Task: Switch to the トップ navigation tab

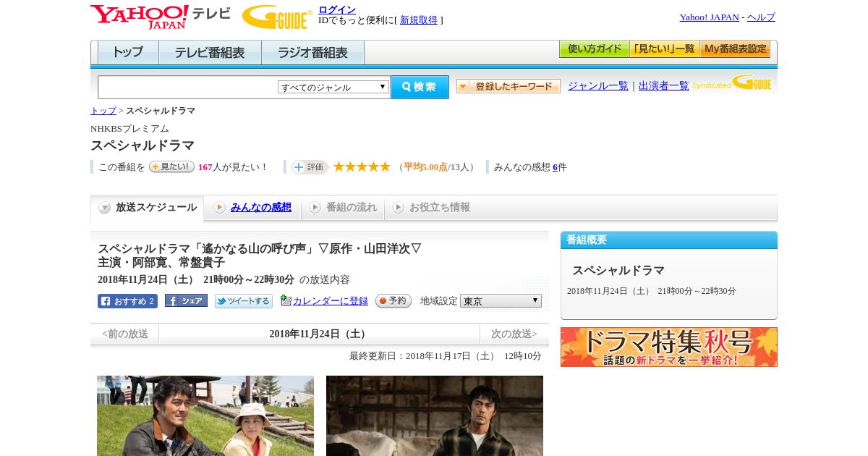Action: click(x=128, y=52)
